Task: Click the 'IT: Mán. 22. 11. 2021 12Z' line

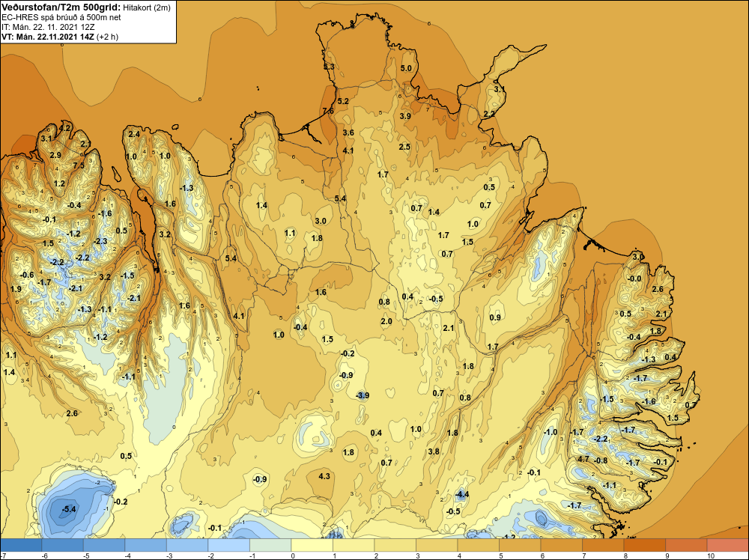Action: click(x=48, y=27)
